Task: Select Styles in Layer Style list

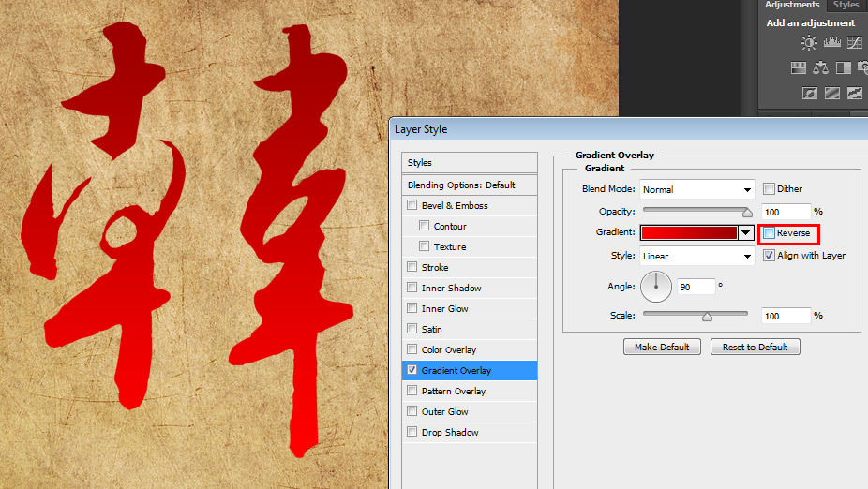Action: pyautogui.click(x=470, y=163)
